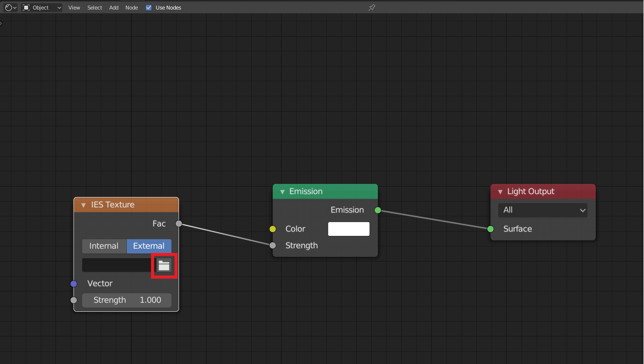Select the External mode button
Viewport: 644px width, 364px height.
(x=149, y=246)
